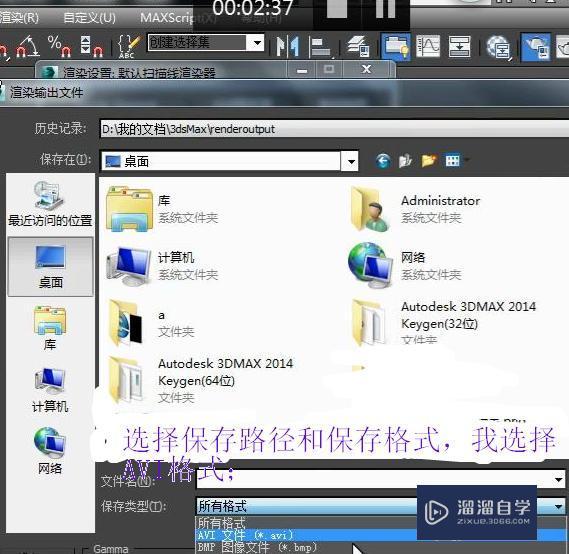Select Network (网络) in the sidebar
The height and width of the screenshot is (554, 569).
click(x=50, y=451)
